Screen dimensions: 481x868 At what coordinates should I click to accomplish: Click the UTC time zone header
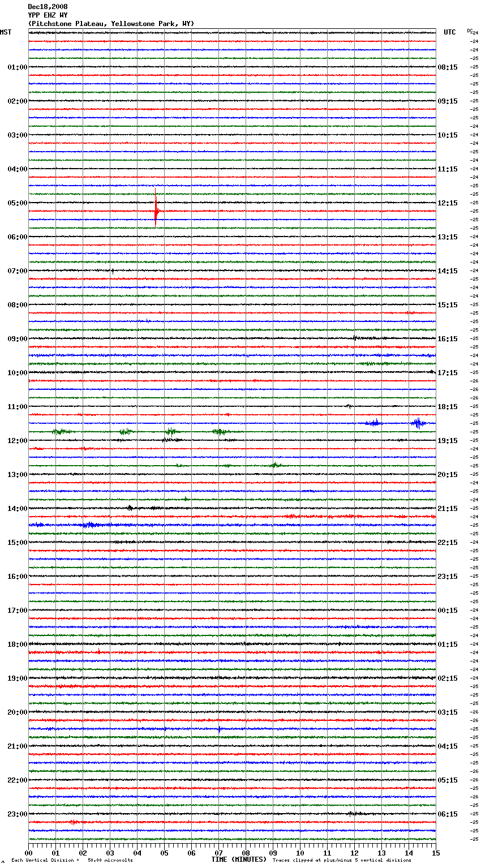pyautogui.click(x=450, y=32)
